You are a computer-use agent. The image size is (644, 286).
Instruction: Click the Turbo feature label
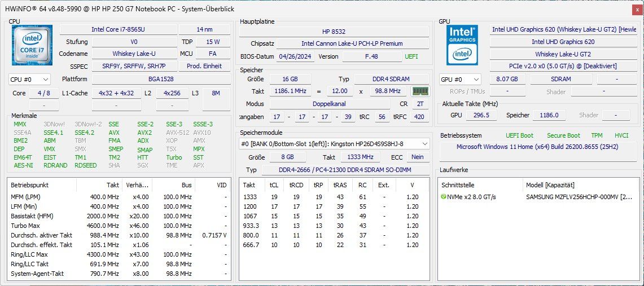click(174, 157)
